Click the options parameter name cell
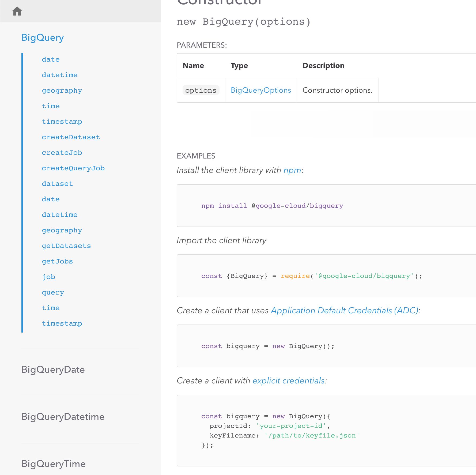Image resolution: width=476 pixels, height=475 pixels. click(x=201, y=90)
